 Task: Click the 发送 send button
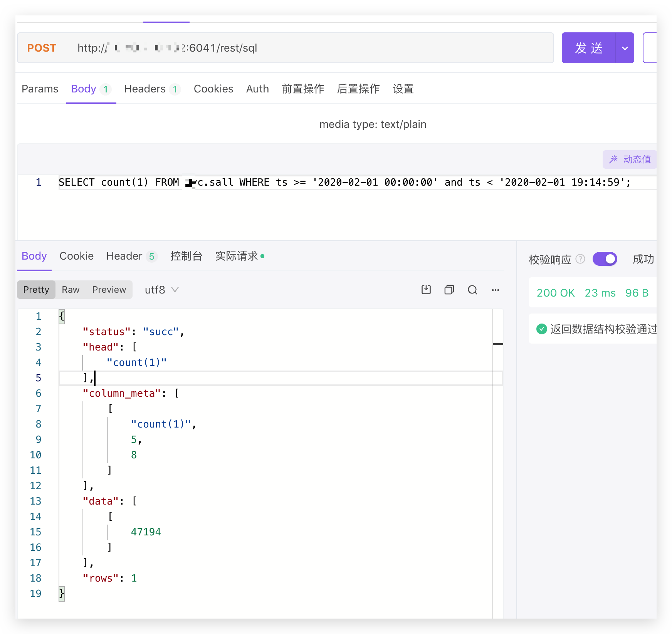point(589,48)
